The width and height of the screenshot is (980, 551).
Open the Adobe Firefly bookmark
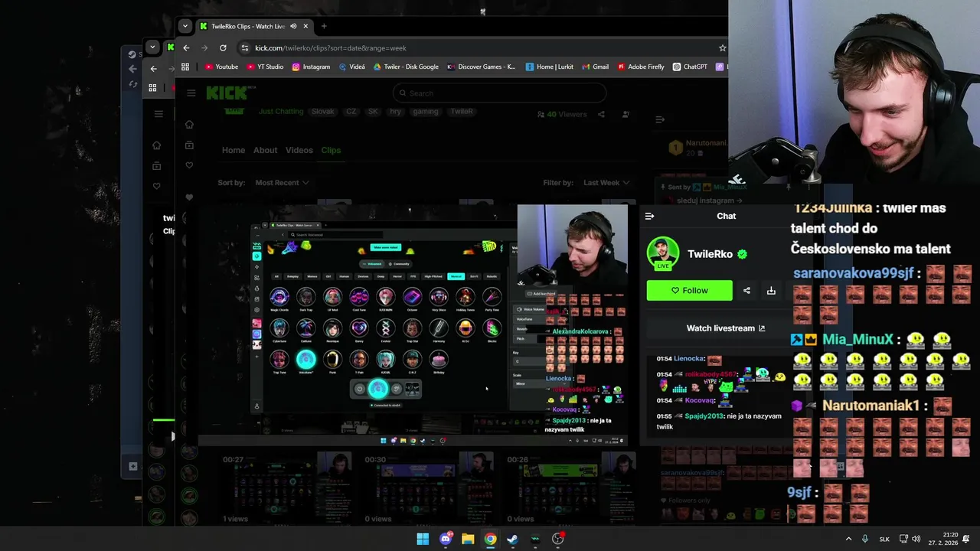[641, 67]
